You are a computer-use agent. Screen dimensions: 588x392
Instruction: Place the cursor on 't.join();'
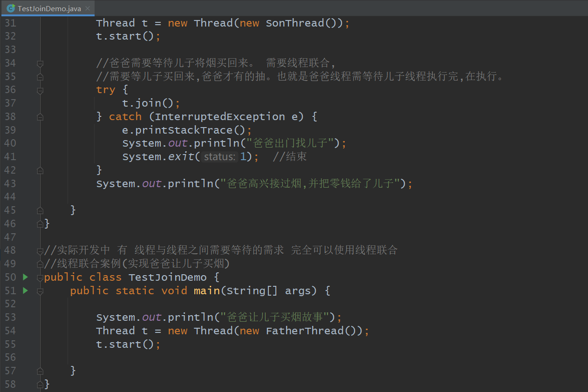coord(151,103)
